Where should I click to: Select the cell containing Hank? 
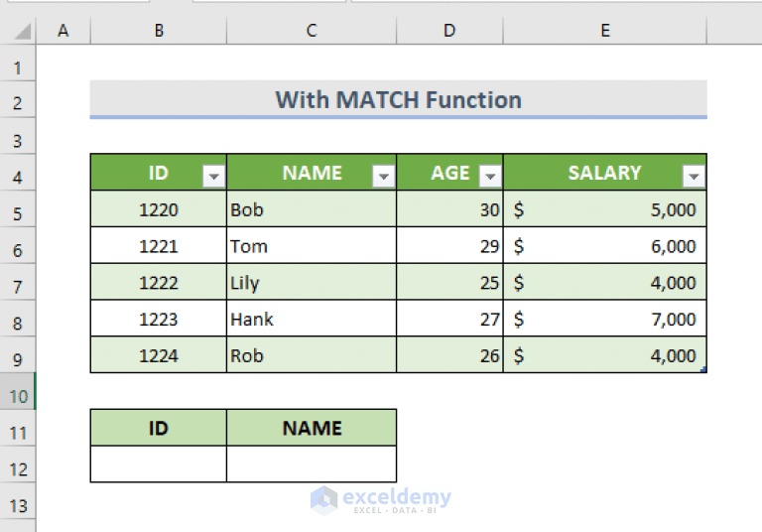312,319
